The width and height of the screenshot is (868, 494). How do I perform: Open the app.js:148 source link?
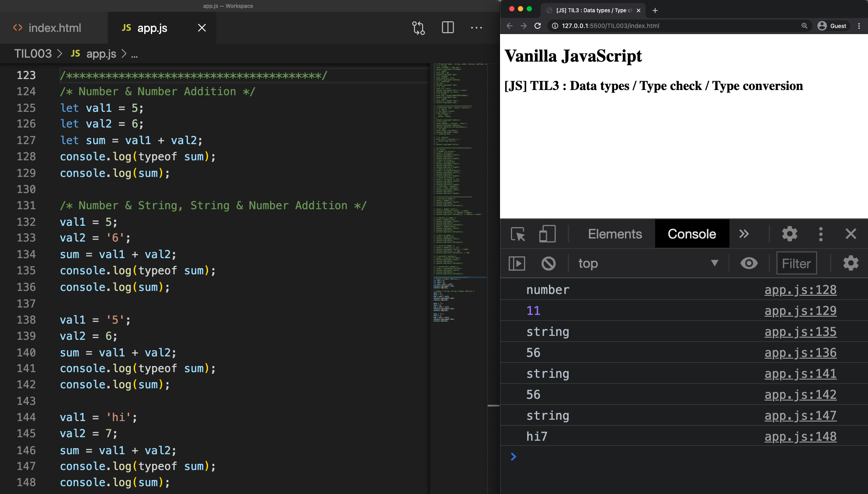coord(800,437)
